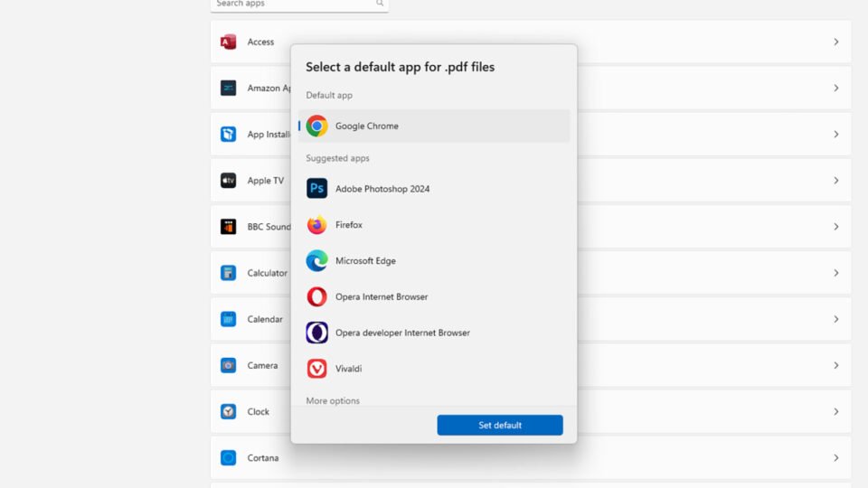Expand the Camera row chevron
The width and height of the screenshot is (868, 488).
point(836,365)
